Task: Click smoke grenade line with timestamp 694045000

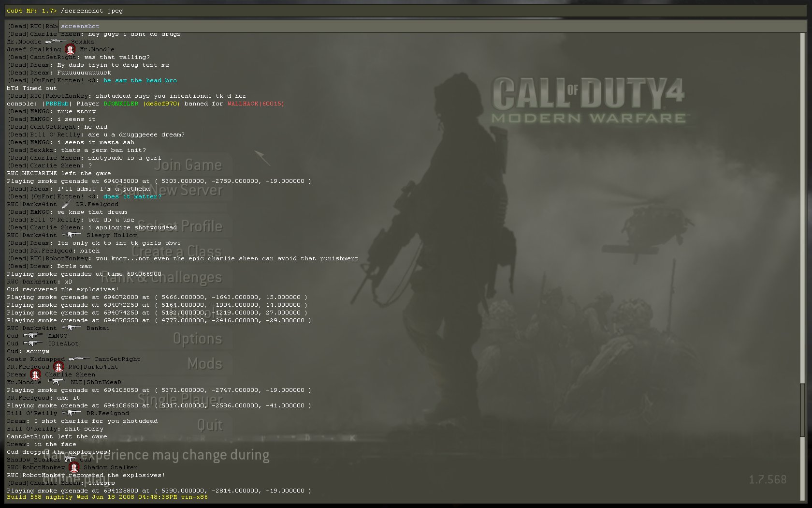Action: pos(159,181)
